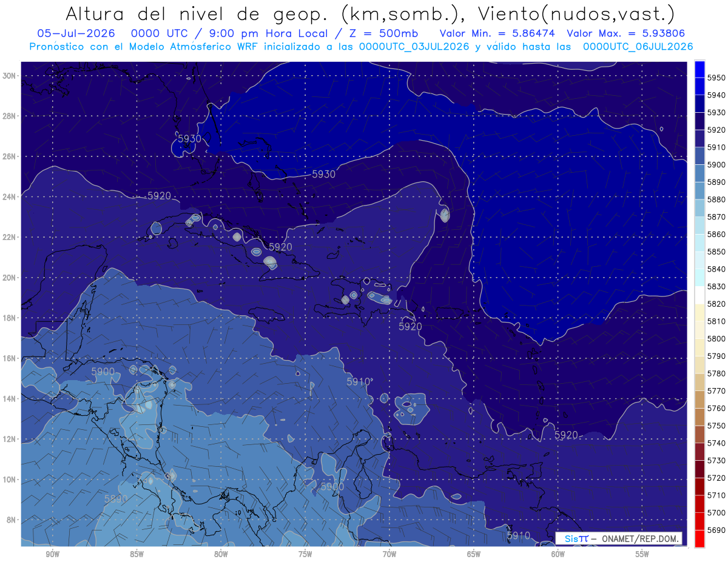Click colorbar value 5840

coord(716,269)
